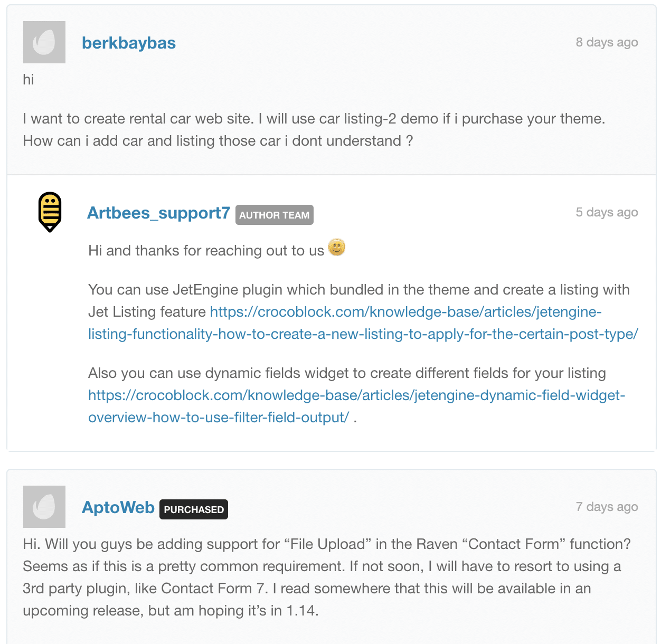Click berkbaybas's gray leaf avatar
Image resolution: width=661 pixels, height=644 pixels.
point(44,42)
